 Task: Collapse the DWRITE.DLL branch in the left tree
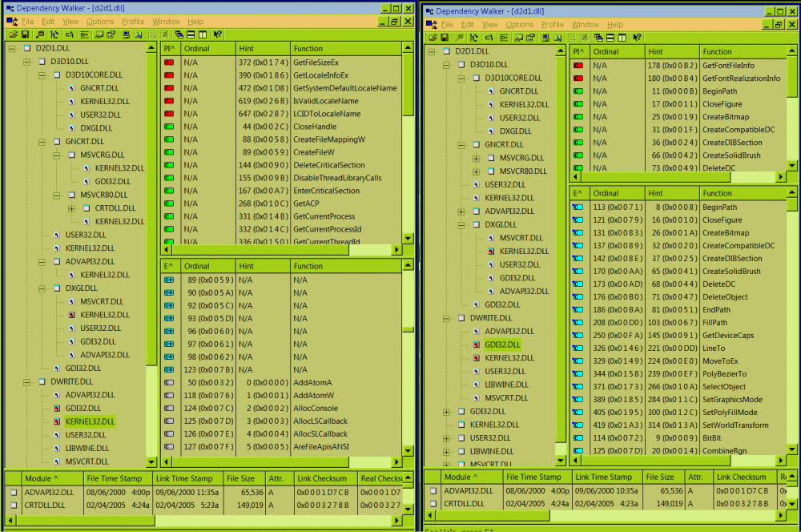(x=26, y=382)
